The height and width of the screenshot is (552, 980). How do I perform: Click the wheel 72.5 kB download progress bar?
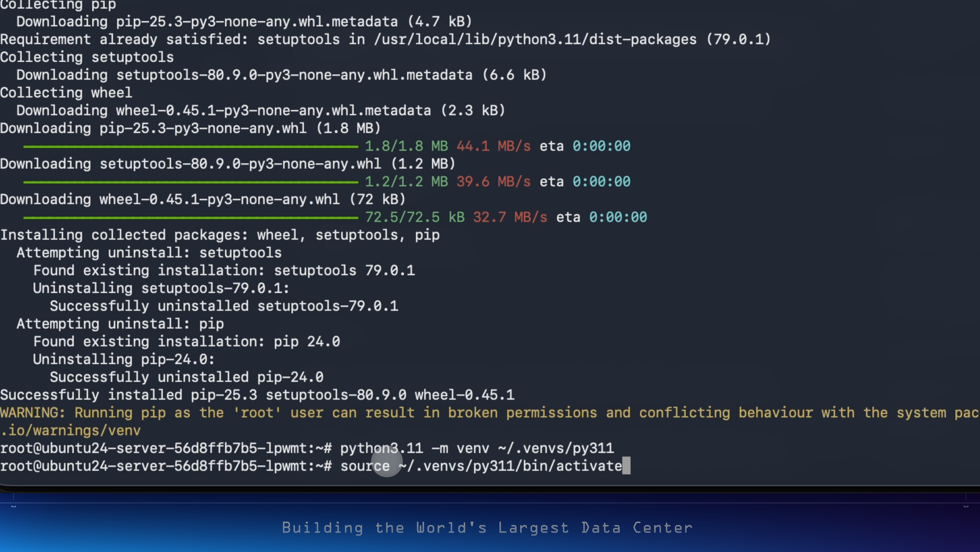point(190,218)
